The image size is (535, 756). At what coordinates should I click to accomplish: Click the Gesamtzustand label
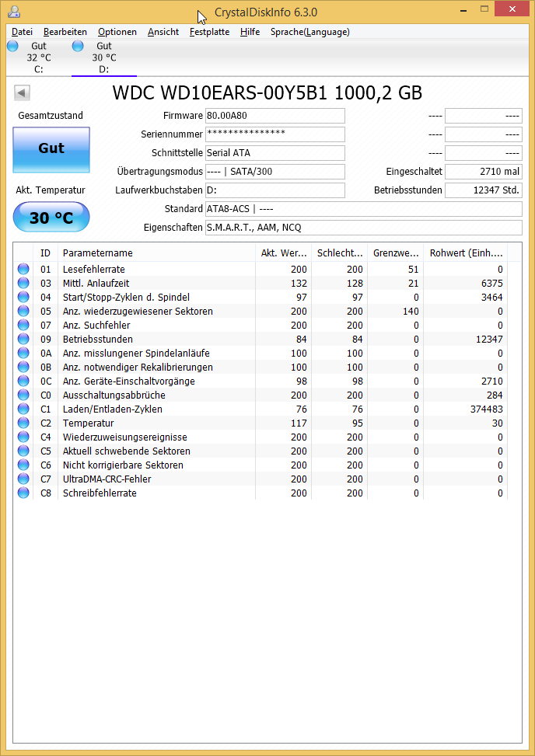coord(51,115)
